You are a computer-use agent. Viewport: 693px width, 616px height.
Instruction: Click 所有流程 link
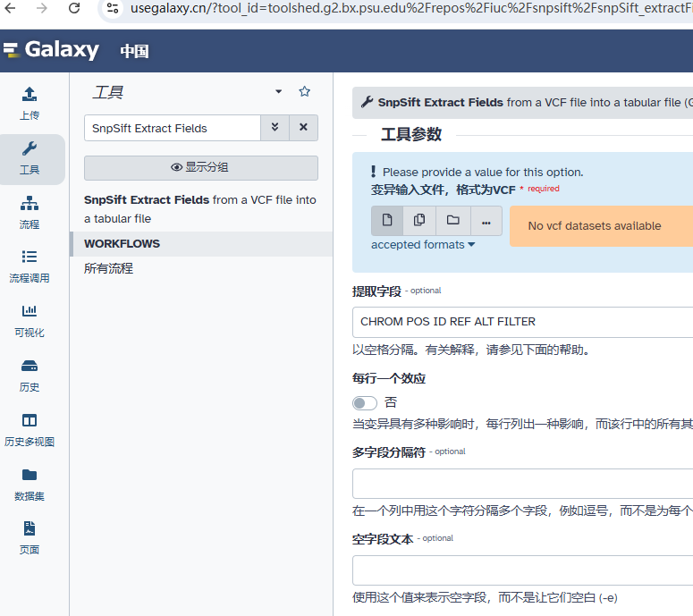click(x=109, y=268)
